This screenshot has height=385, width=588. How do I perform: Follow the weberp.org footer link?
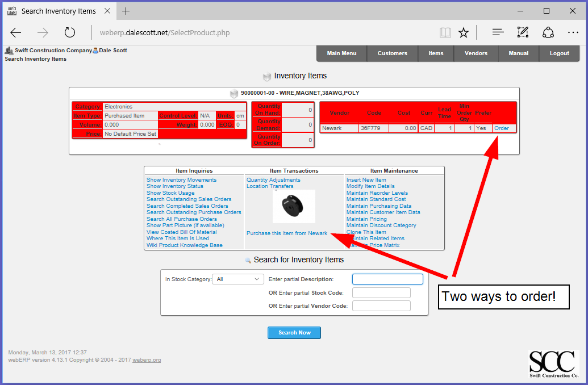(147, 360)
